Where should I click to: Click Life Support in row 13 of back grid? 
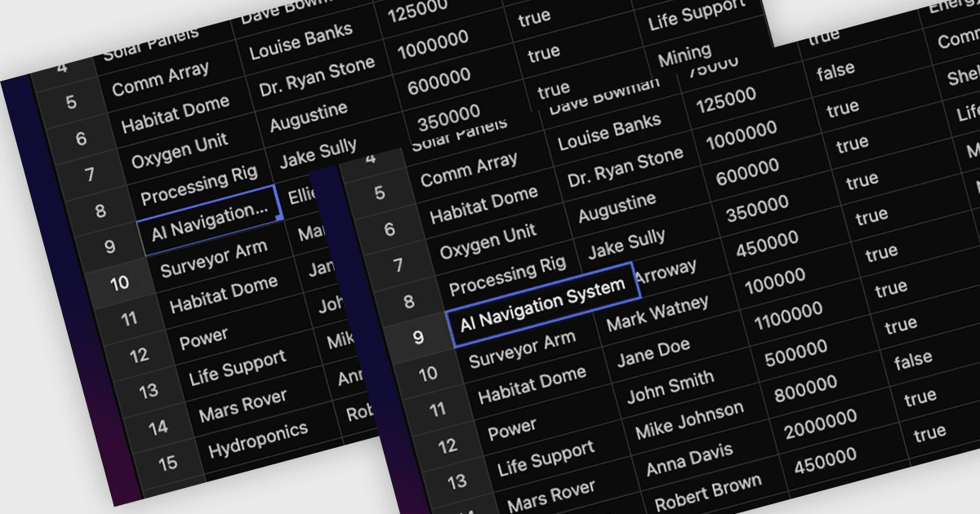coord(238,367)
